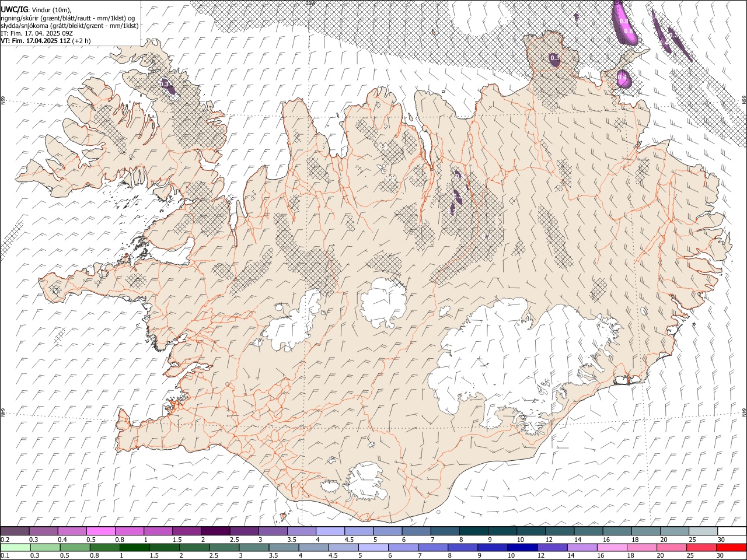Select the pale grey 25 swatch in upper legend row
Image resolution: width=747 pixels, height=560 pixels.
(x=703, y=531)
